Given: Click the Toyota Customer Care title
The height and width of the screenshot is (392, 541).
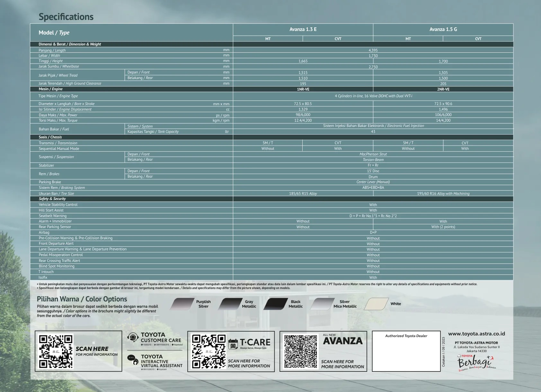Looking at the screenshot, I should (161, 337).
